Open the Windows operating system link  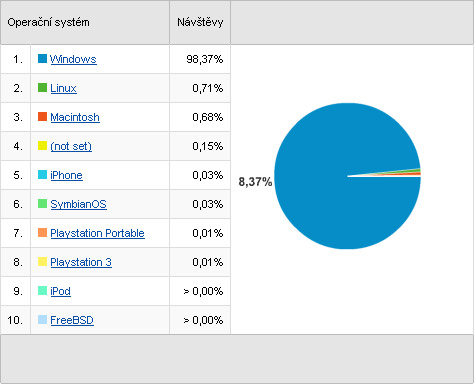click(73, 59)
